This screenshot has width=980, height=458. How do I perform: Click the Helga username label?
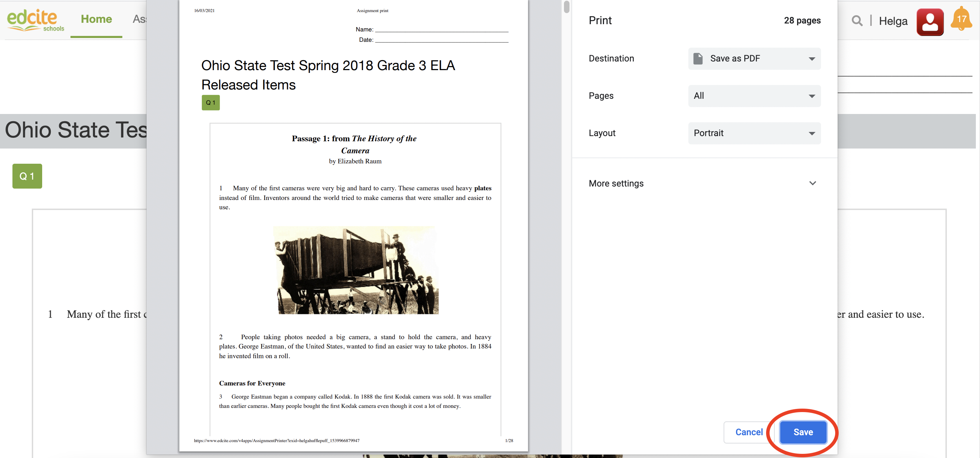(x=893, y=21)
